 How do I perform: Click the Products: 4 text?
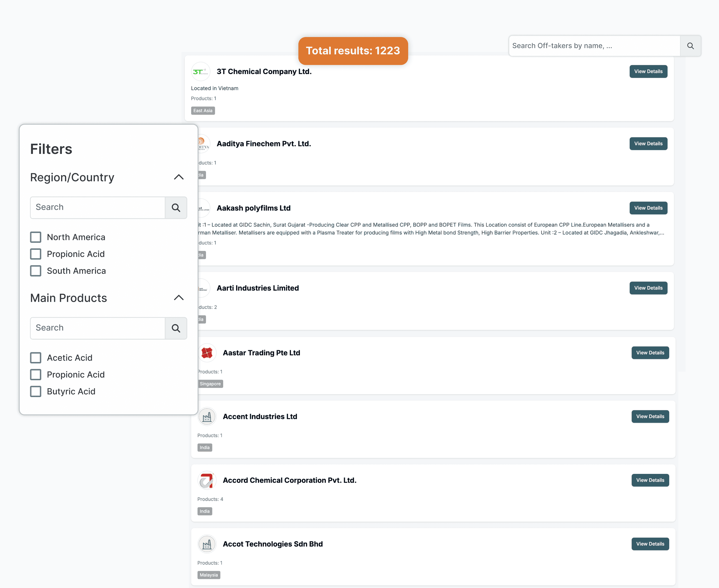tap(210, 499)
